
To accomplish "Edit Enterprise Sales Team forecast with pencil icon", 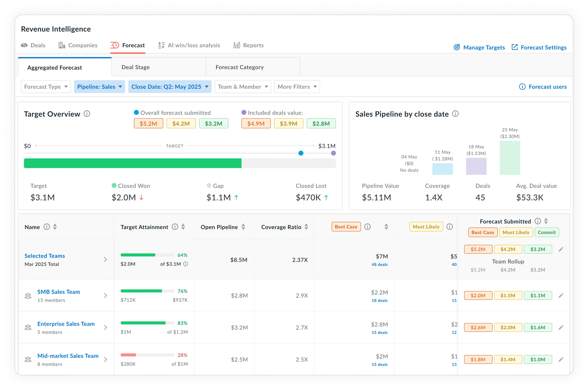I will point(561,327).
